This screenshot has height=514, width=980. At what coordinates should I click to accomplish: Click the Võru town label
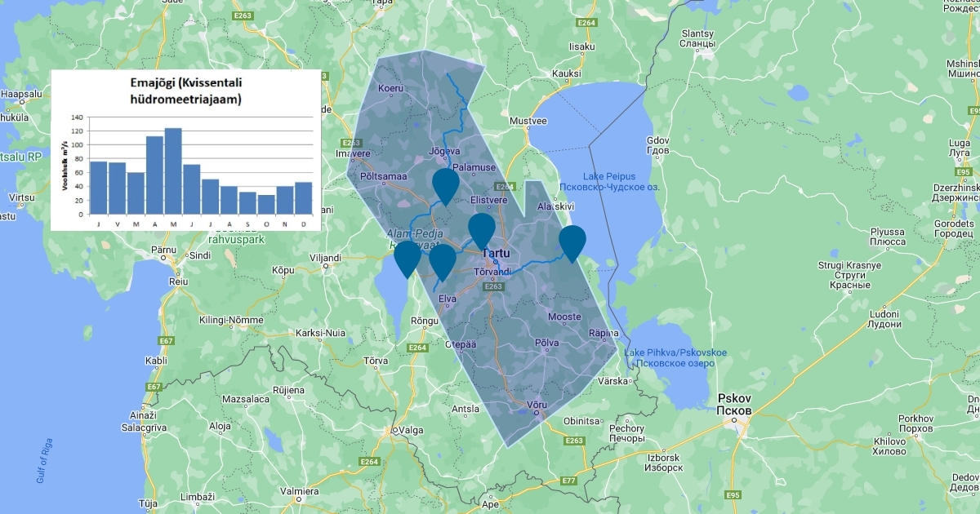tap(537, 404)
